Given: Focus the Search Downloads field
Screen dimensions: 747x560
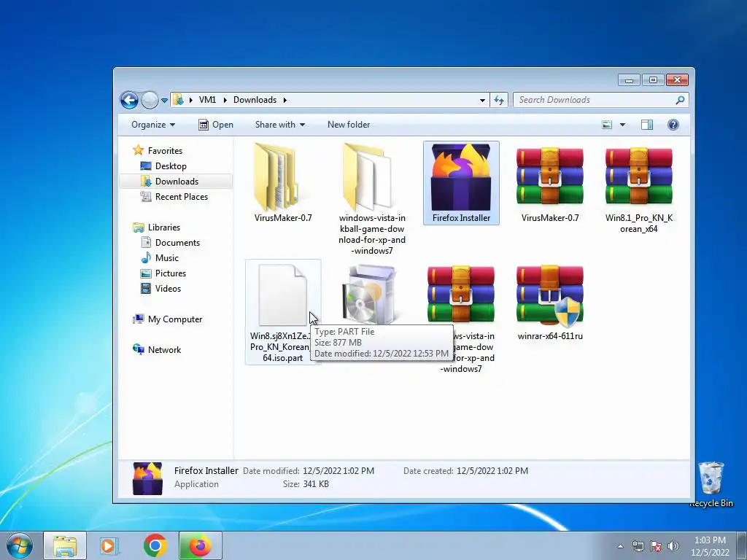Looking at the screenshot, I should [x=595, y=100].
